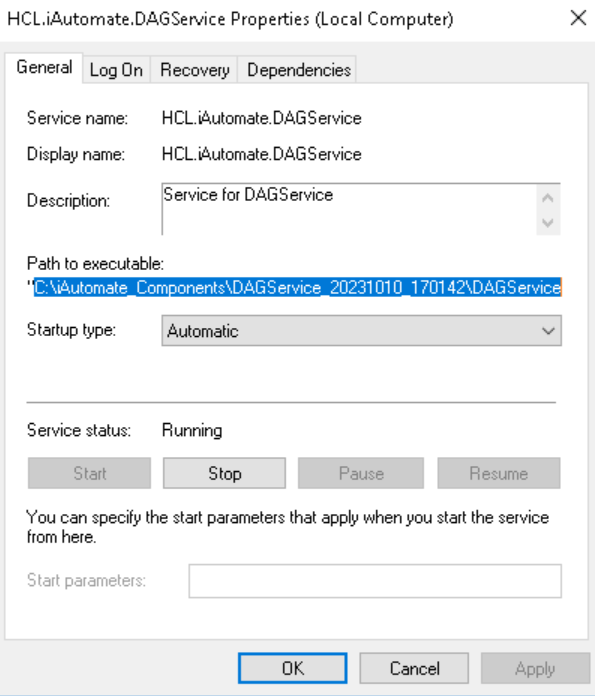Open the Startup type dropdown
The height and width of the screenshot is (696, 595).
361,331
